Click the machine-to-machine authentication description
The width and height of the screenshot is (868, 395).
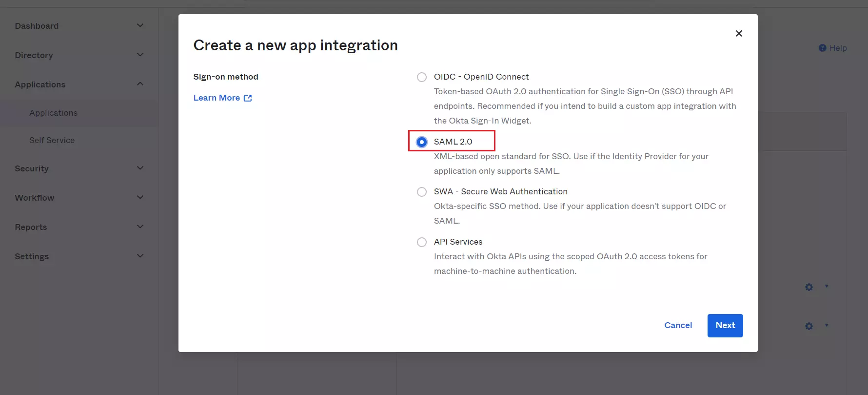[571, 264]
